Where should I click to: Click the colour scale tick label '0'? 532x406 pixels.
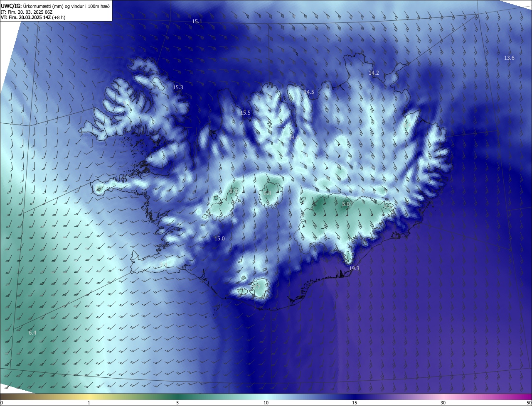2,403
